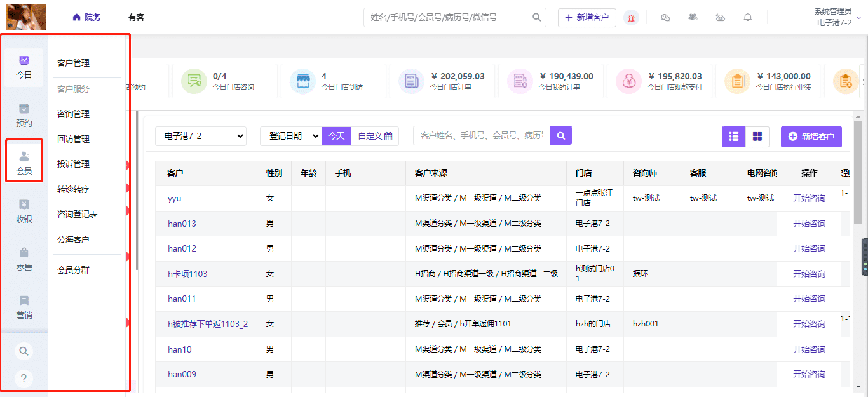Click 开始咨询 for customer yyu

point(809,198)
